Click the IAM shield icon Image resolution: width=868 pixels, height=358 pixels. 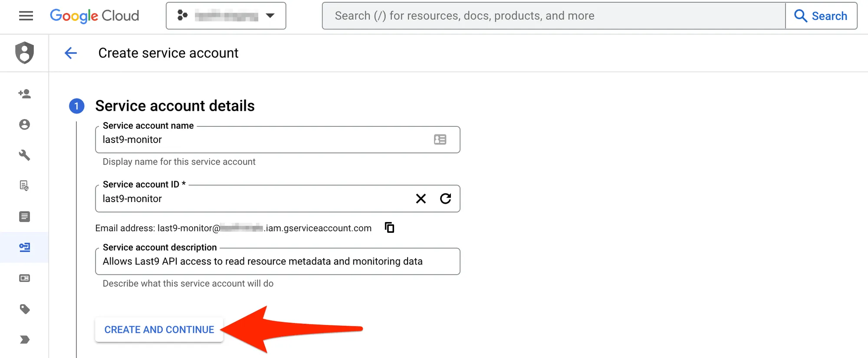tap(25, 53)
